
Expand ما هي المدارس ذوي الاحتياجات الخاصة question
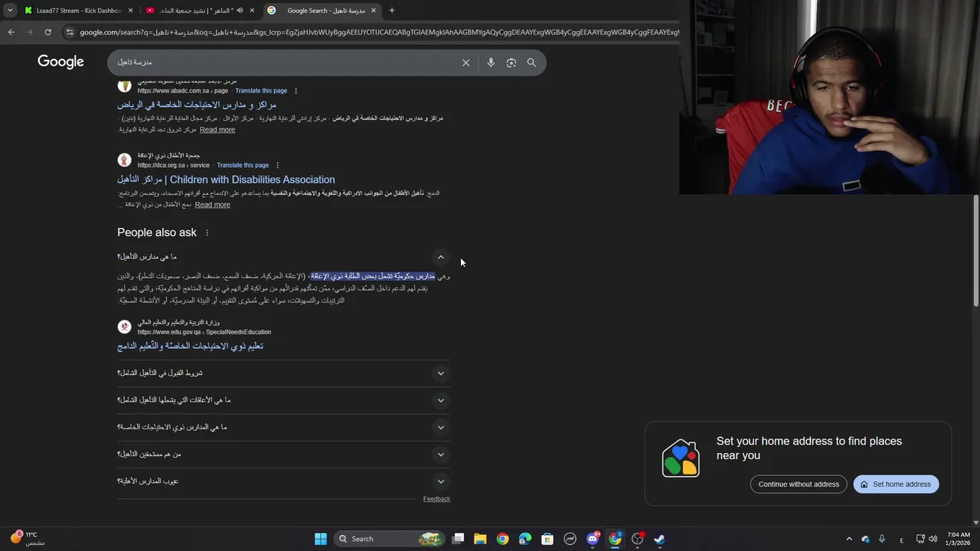[x=283, y=427]
